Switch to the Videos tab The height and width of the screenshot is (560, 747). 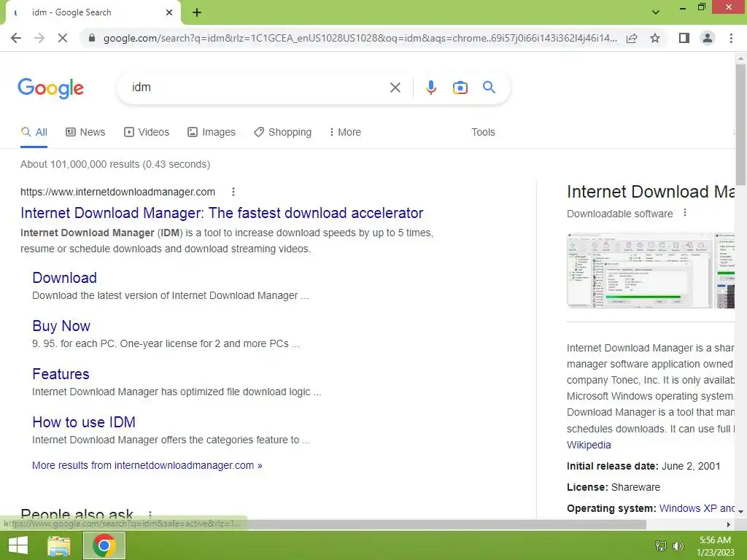point(147,133)
